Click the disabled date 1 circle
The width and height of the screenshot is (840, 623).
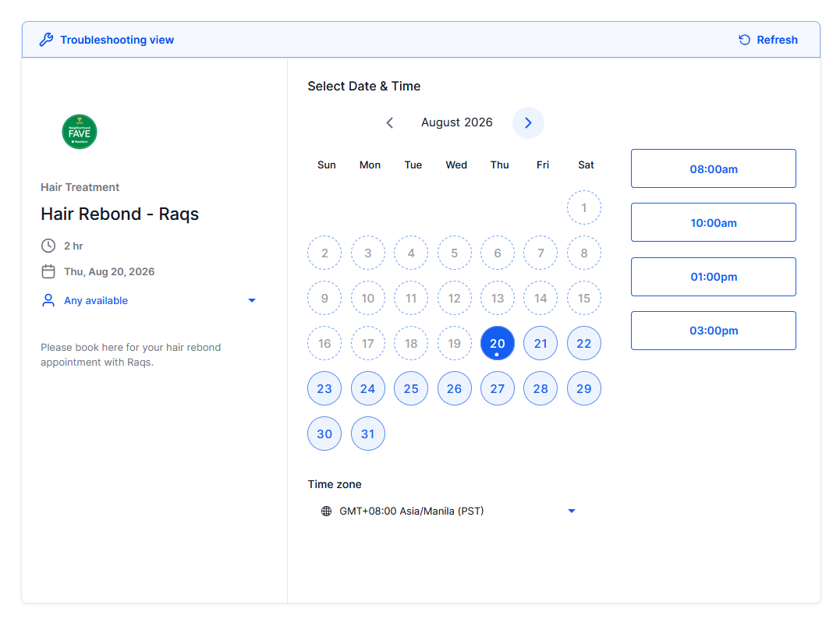pos(584,207)
